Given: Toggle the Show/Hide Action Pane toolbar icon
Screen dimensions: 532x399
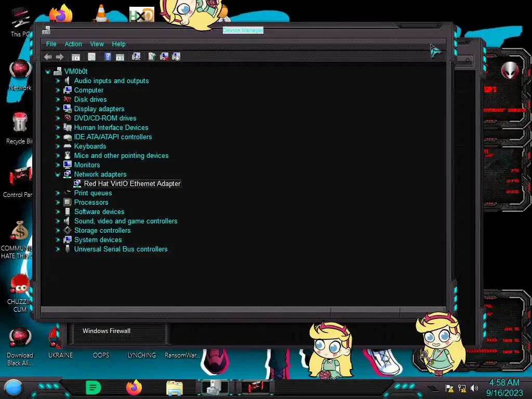Looking at the screenshot, I should coord(120,57).
